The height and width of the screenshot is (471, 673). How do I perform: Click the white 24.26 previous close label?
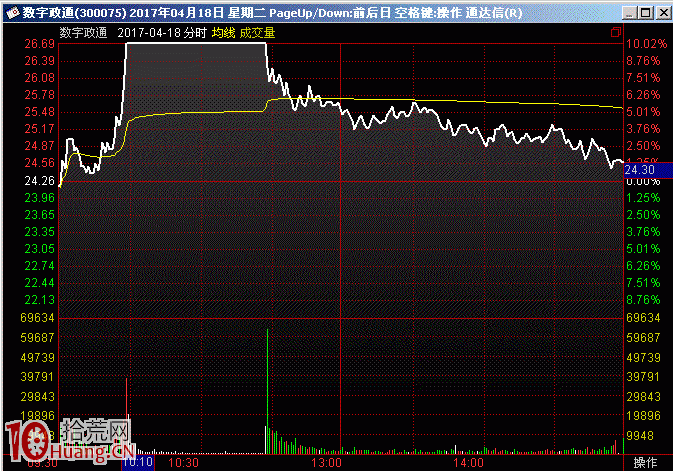coord(39,181)
